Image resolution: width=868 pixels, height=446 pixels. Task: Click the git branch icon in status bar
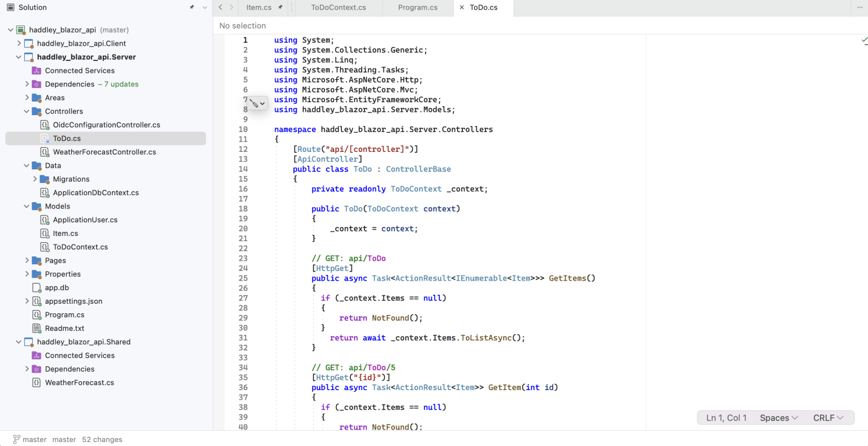16,439
